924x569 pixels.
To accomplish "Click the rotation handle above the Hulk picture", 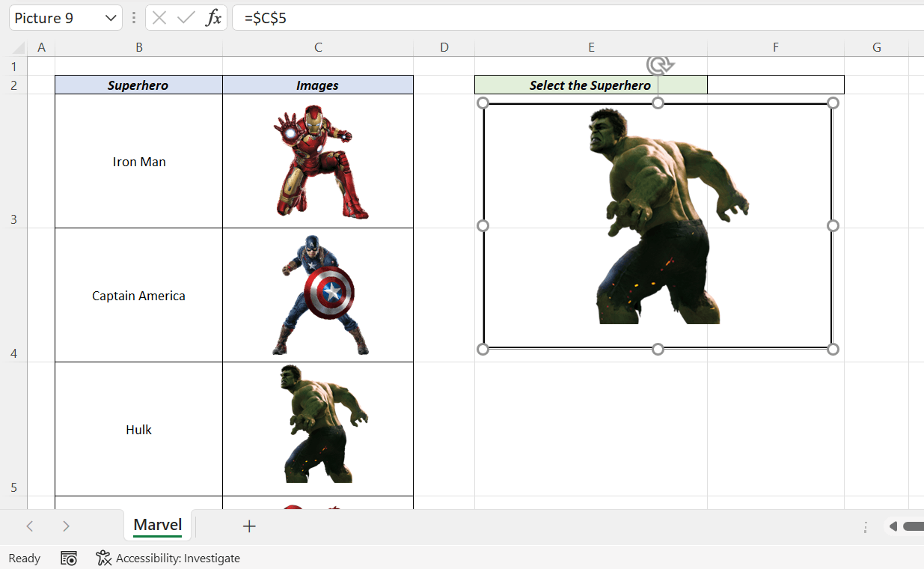I will click(x=658, y=67).
